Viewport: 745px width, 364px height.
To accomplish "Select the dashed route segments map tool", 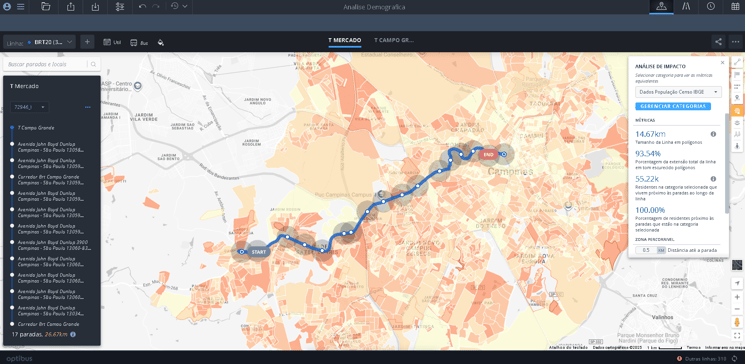I will [737, 86].
